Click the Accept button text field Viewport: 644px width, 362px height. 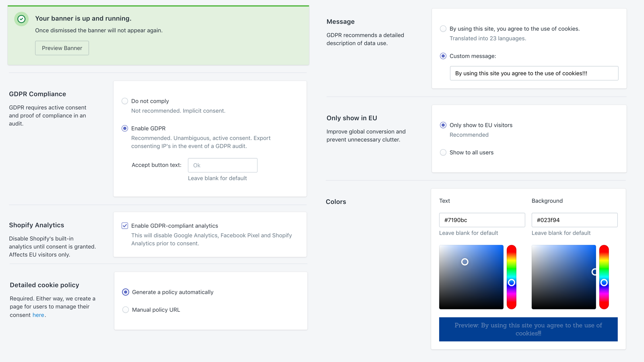223,165
